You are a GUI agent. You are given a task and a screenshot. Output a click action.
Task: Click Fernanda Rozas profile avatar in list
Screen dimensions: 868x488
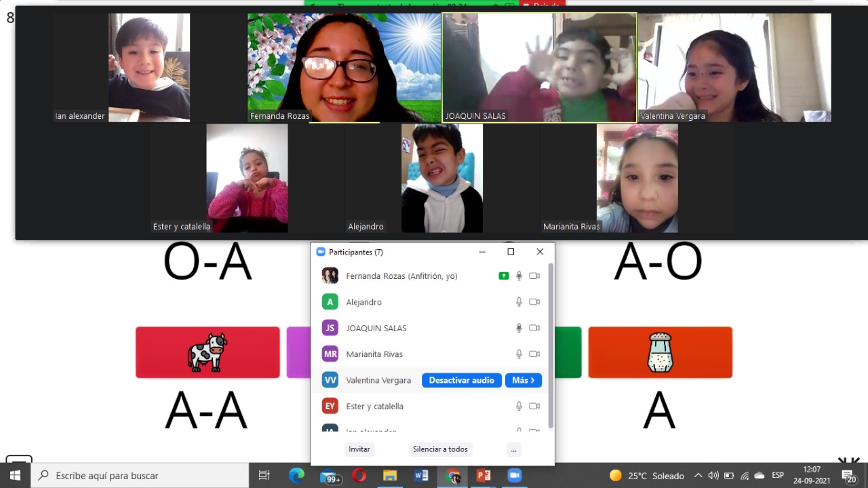[330, 276]
